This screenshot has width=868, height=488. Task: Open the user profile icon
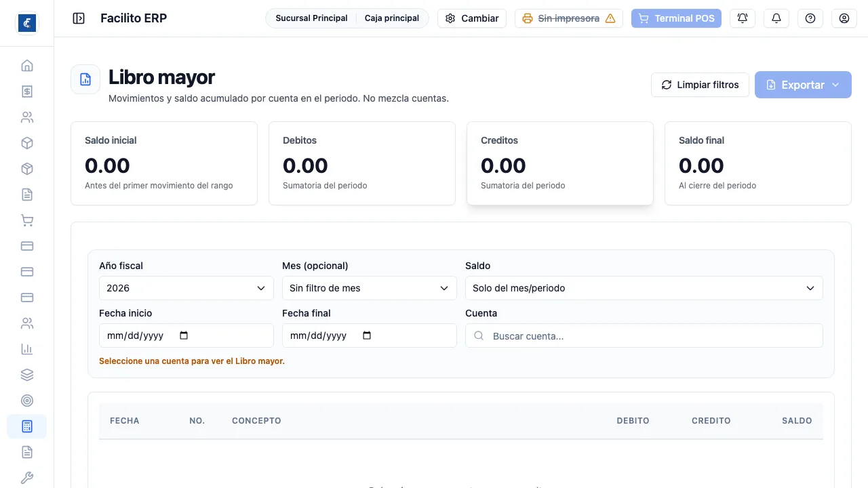click(844, 18)
